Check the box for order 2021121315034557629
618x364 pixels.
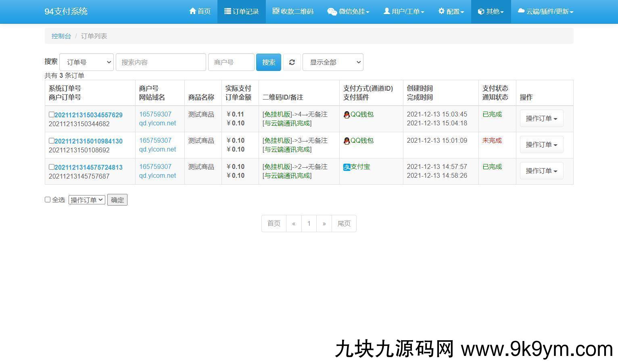[x=51, y=114]
